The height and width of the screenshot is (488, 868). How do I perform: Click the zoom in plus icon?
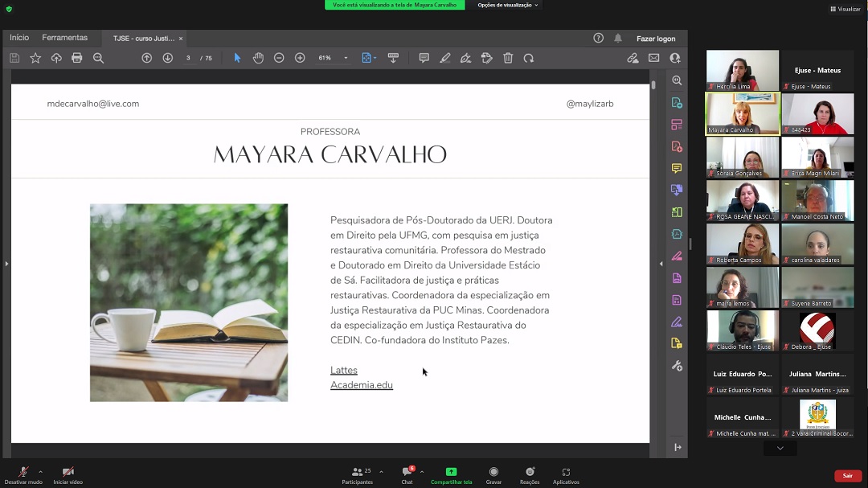point(300,58)
